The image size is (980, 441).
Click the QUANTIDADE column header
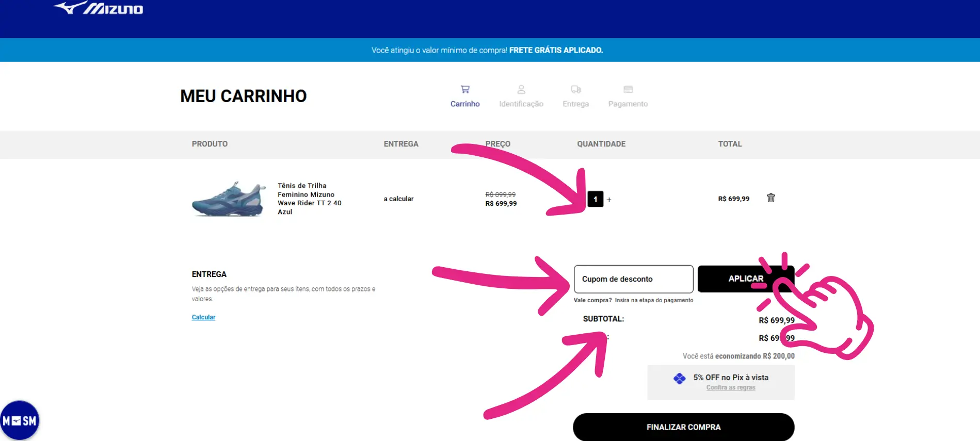(x=601, y=144)
